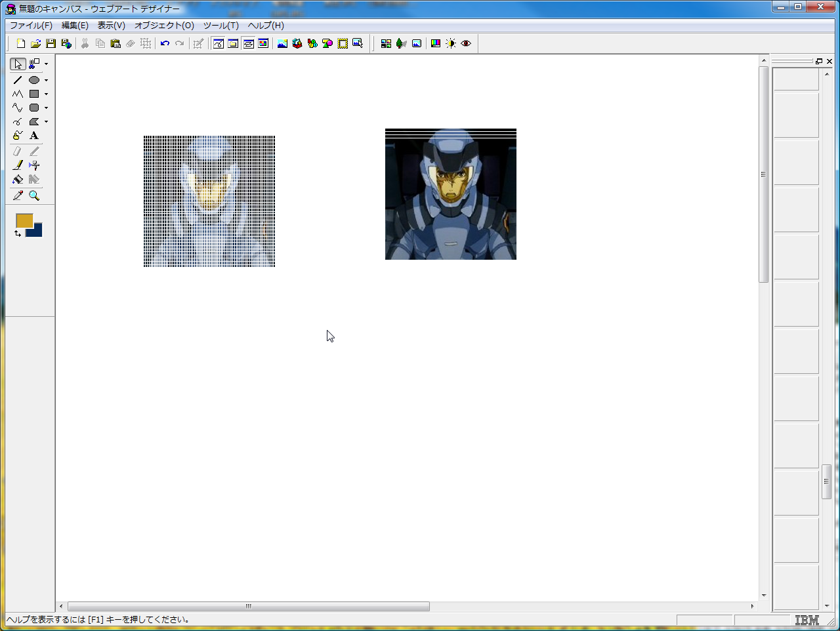Click the red eye preview icon
Screen dimensions: 840x631
tap(466, 43)
